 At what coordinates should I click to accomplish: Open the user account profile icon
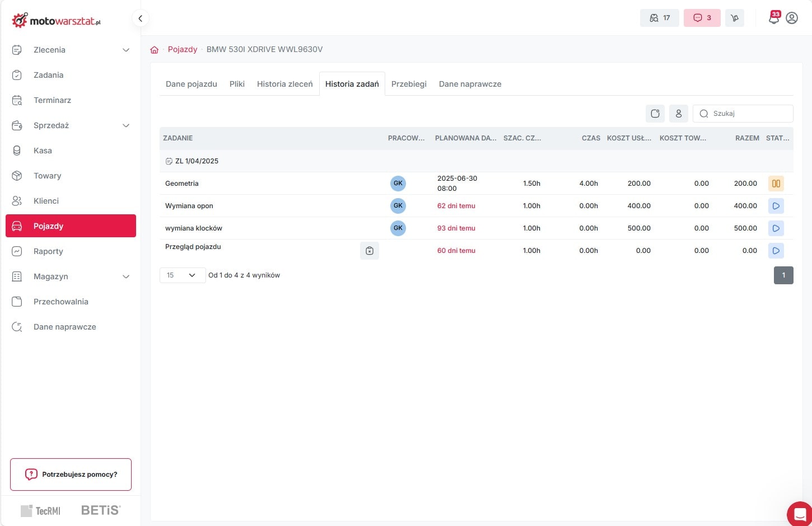[792, 18]
